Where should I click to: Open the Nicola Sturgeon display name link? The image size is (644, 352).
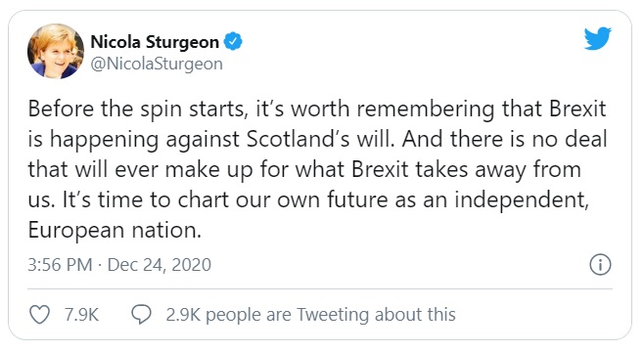(x=155, y=42)
